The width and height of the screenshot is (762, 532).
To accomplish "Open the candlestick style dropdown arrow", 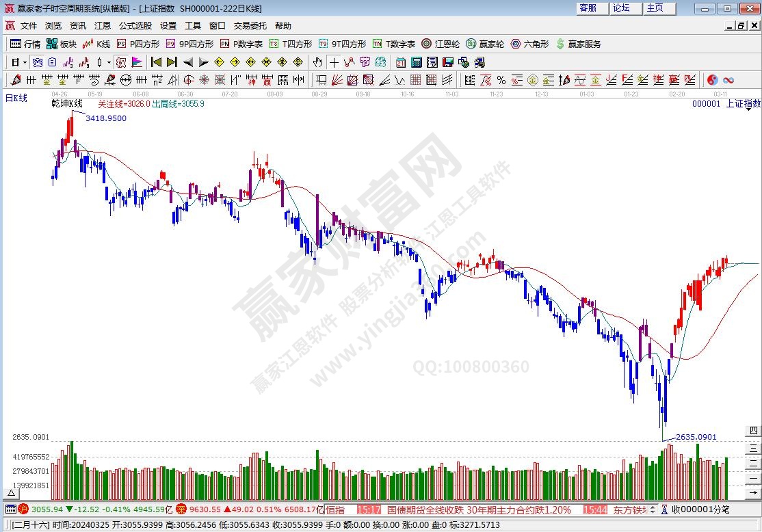I will (x=109, y=62).
